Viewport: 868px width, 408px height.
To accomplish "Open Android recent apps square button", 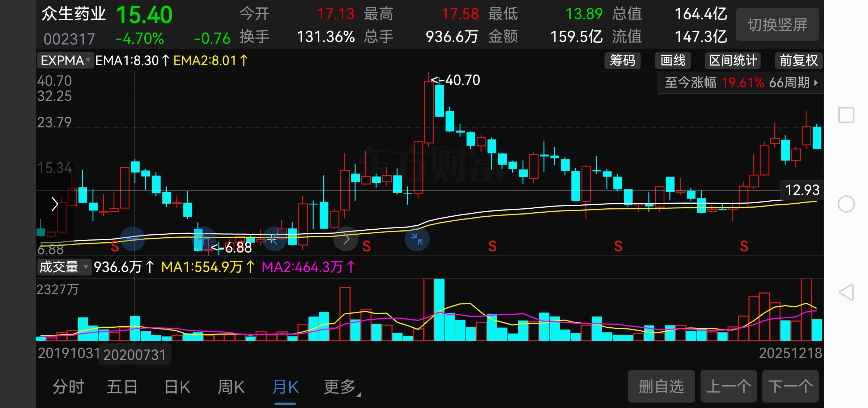I will click(846, 115).
